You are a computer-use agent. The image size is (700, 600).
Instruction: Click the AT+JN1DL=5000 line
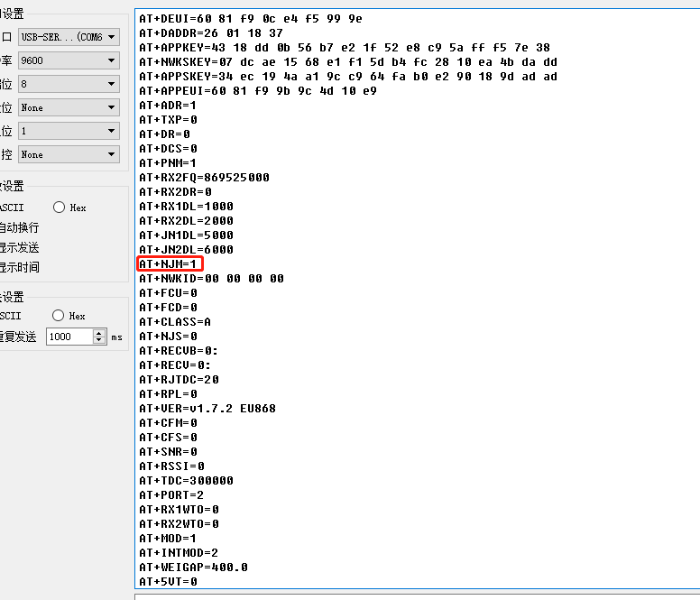coord(186,235)
